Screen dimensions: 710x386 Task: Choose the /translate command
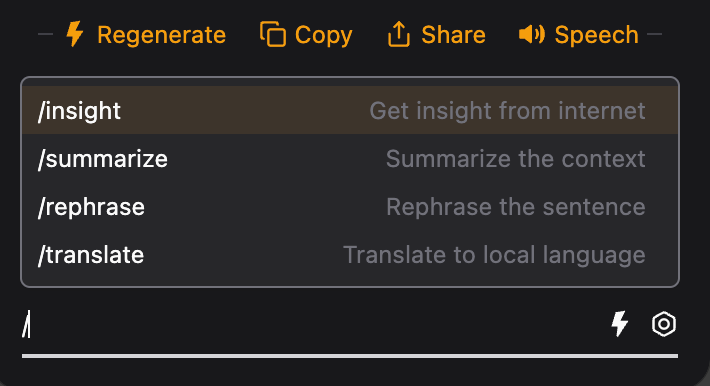point(350,255)
